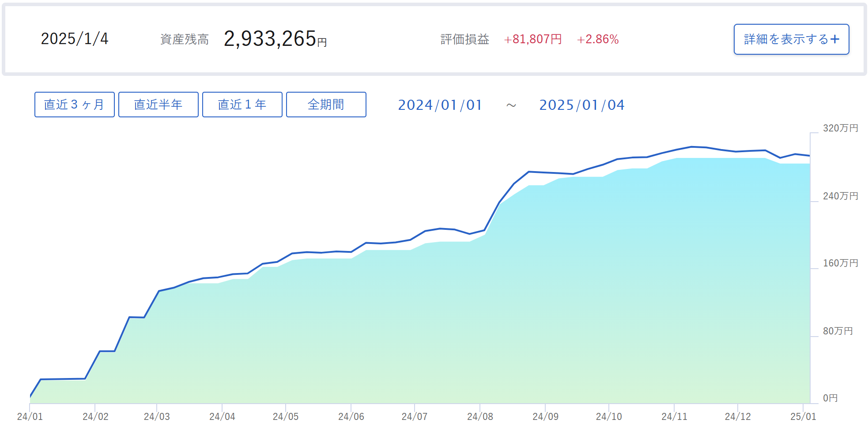Open 詳細を表示する details button
The height and width of the screenshot is (427, 868).
click(791, 39)
